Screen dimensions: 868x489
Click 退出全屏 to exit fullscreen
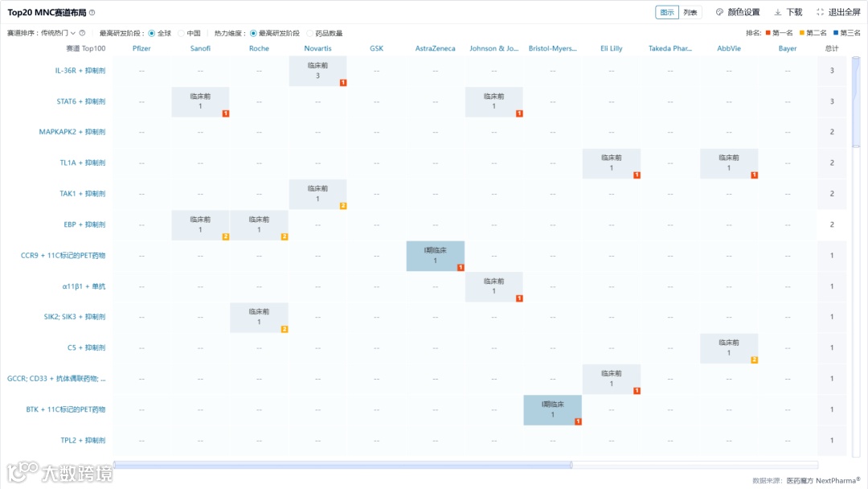pos(838,12)
